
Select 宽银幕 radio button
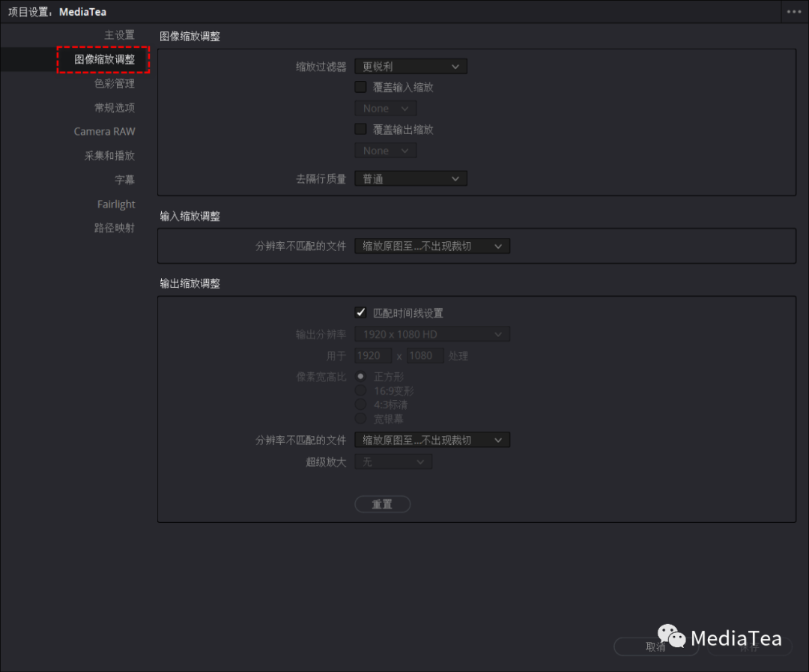360,418
